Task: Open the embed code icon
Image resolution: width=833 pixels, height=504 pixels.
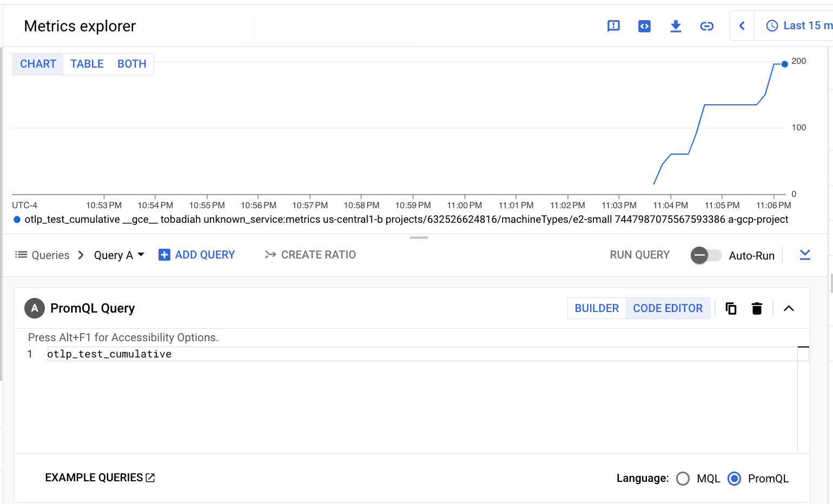Action: pos(644,25)
